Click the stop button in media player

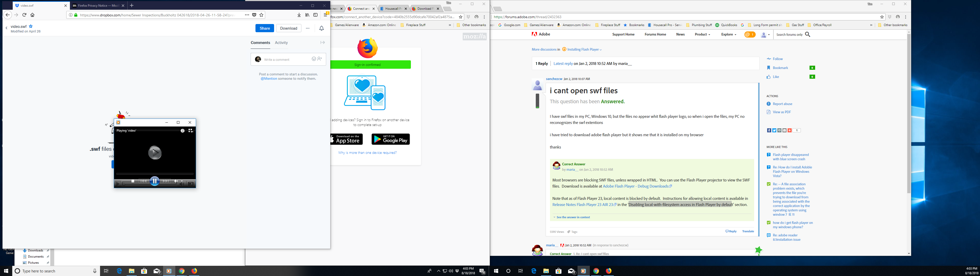click(132, 181)
